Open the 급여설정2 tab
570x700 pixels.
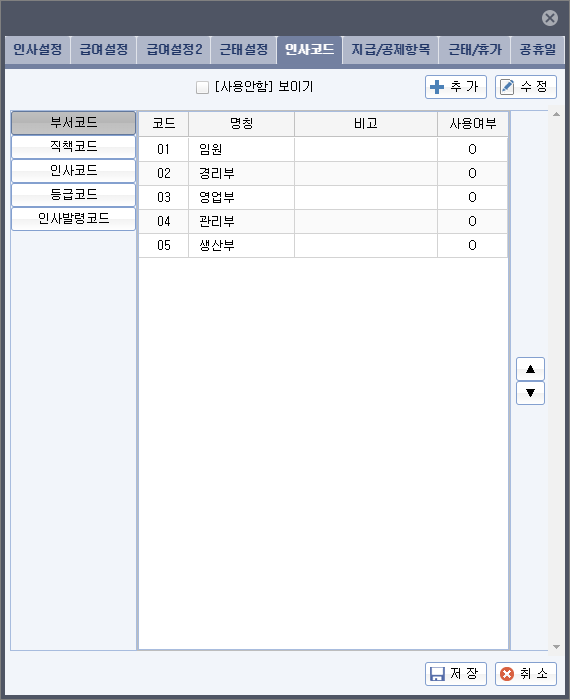[174, 50]
